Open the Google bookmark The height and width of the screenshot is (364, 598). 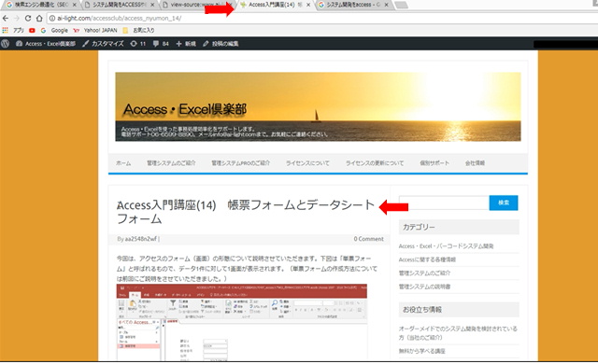(55, 30)
